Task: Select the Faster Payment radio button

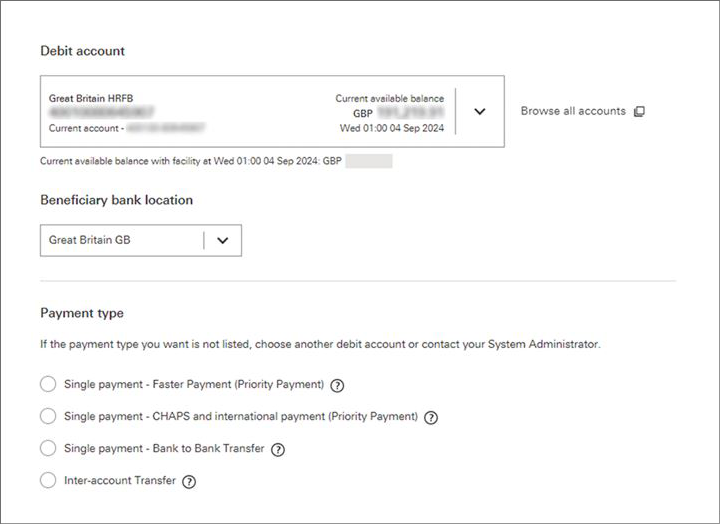Action: click(48, 384)
